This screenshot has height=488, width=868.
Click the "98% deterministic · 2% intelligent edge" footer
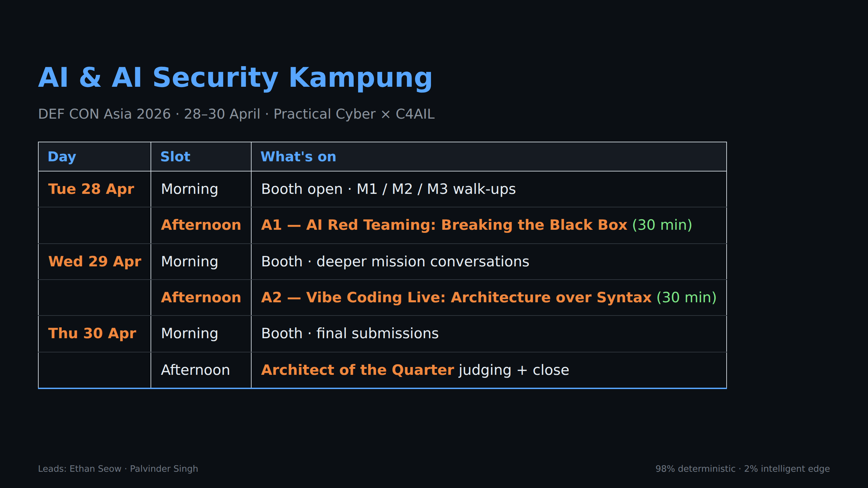coord(743,469)
